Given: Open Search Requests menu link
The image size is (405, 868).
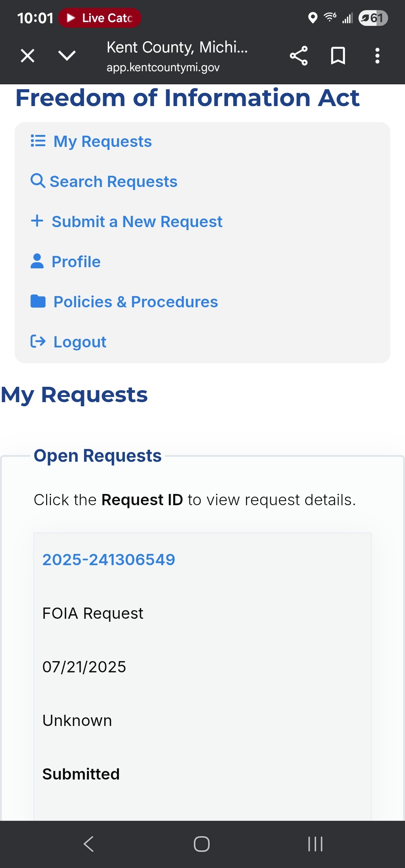Looking at the screenshot, I should pyautogui.click(x=114, y=182).
